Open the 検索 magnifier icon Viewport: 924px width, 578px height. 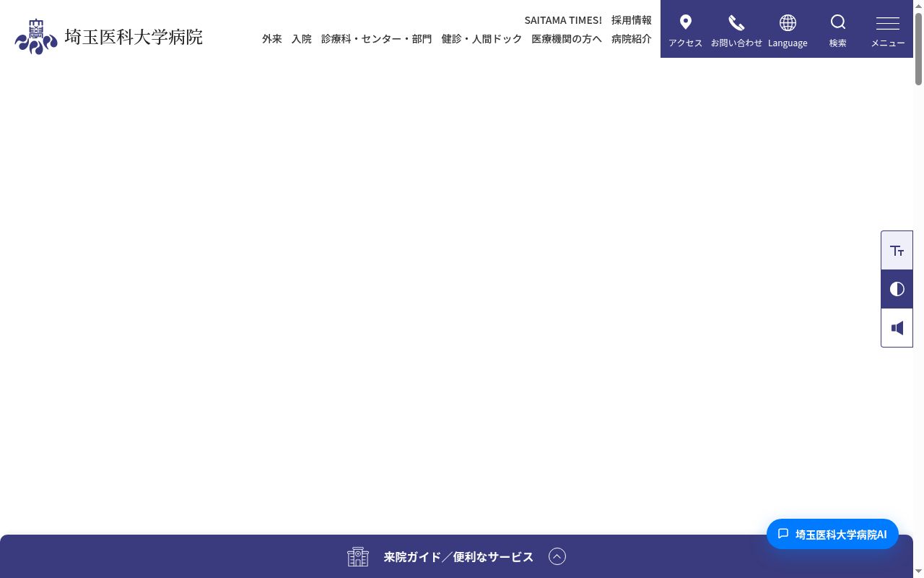click(x=838, y=22)
